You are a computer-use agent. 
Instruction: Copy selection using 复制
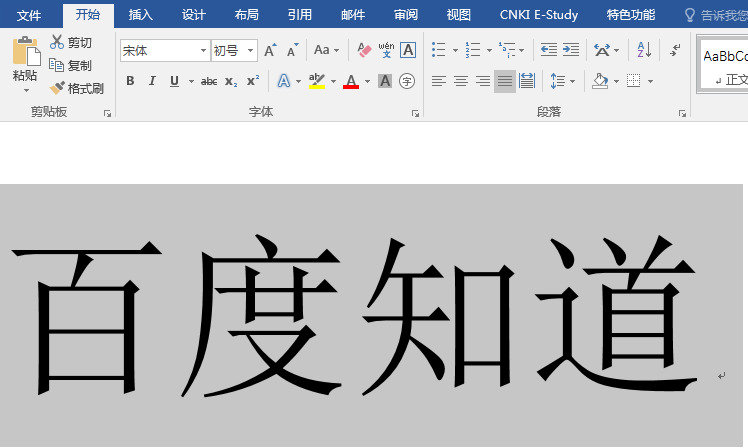[x=70, y=65]
